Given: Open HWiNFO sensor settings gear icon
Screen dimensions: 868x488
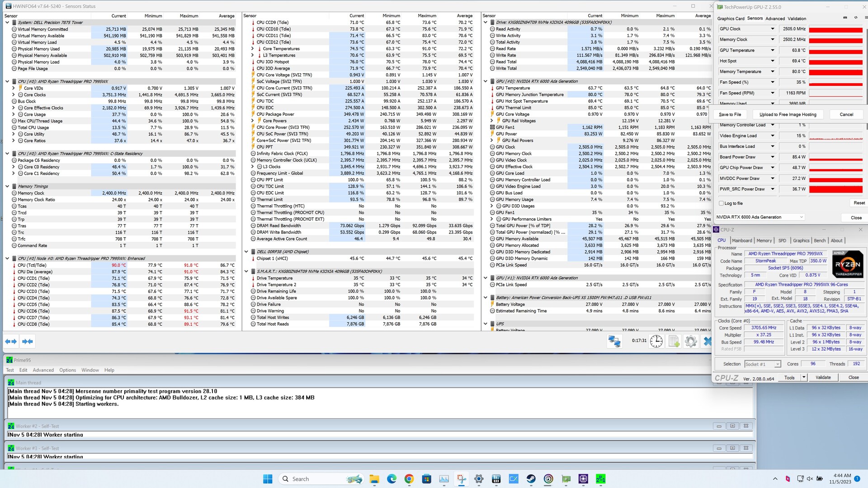Looking at the screenshot, I should (691, 342).
